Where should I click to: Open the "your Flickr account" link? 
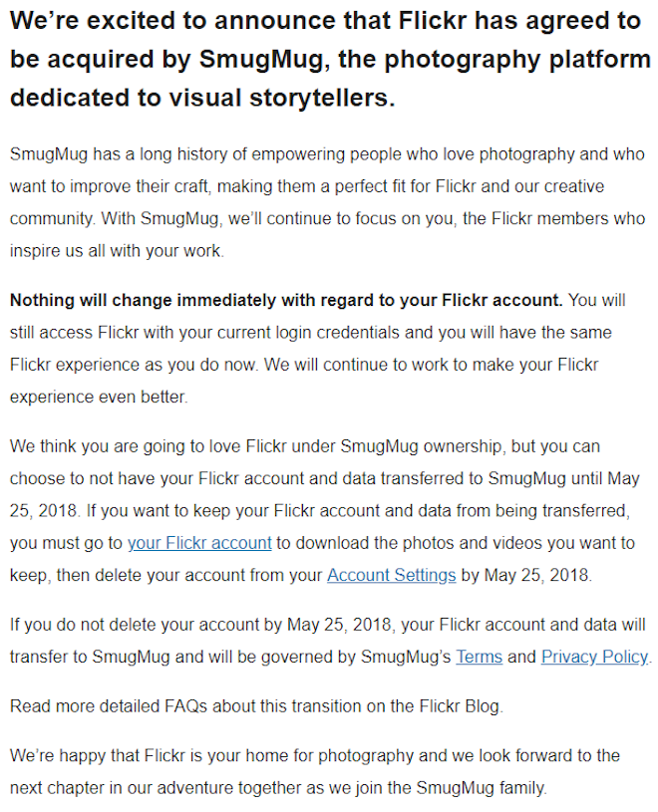(x=199, y=543)
